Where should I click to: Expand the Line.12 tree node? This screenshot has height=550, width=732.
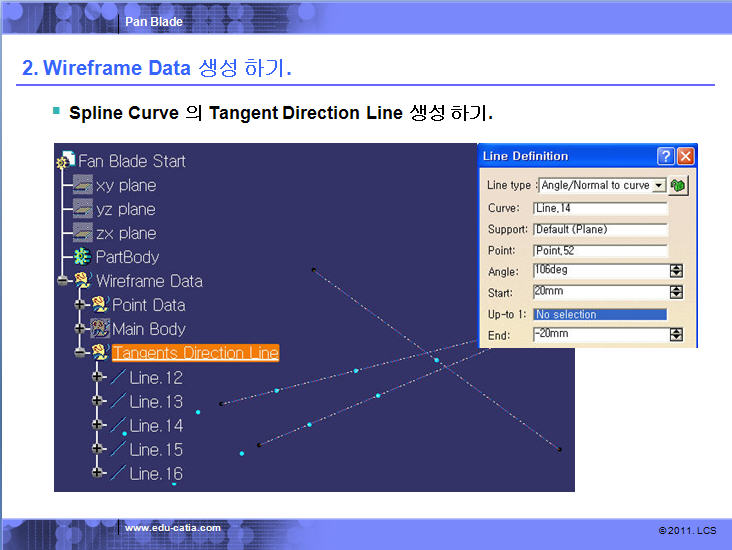(x=97, y=377)
